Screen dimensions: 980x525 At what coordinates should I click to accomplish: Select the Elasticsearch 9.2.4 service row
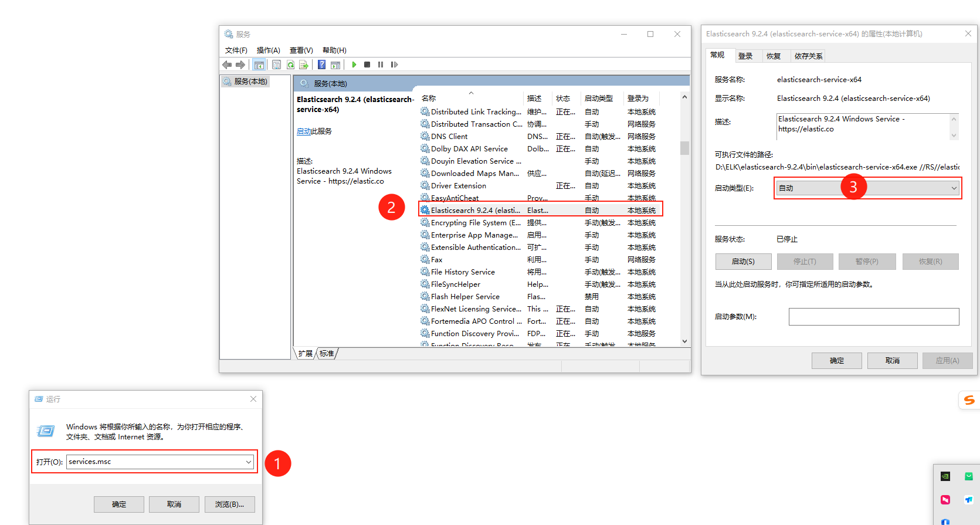tap(540, 210)
